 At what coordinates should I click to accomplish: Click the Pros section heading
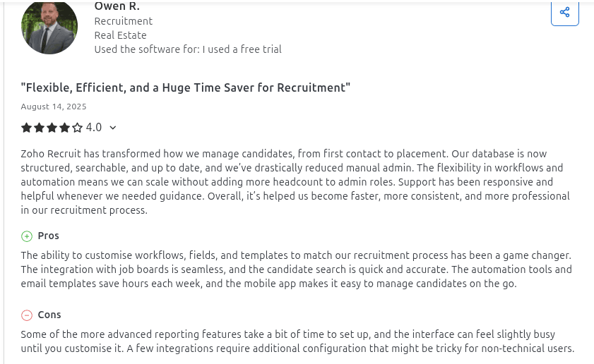tap(49, 236)
